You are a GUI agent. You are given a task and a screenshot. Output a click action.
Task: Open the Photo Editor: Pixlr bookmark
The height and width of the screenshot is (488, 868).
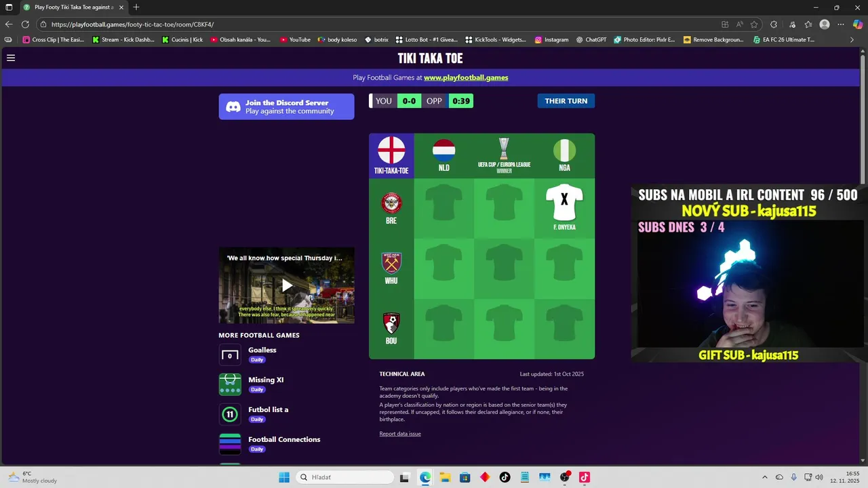pos(644,40)
